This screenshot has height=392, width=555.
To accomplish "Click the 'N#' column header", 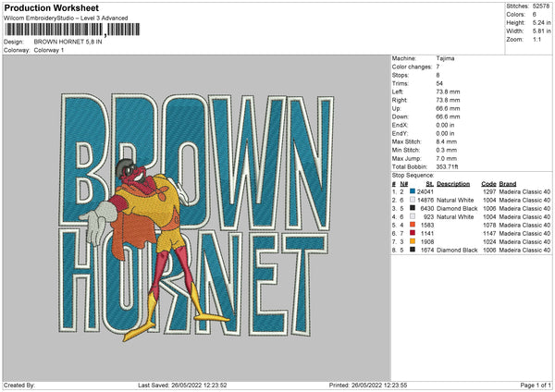I will [404, 184].
